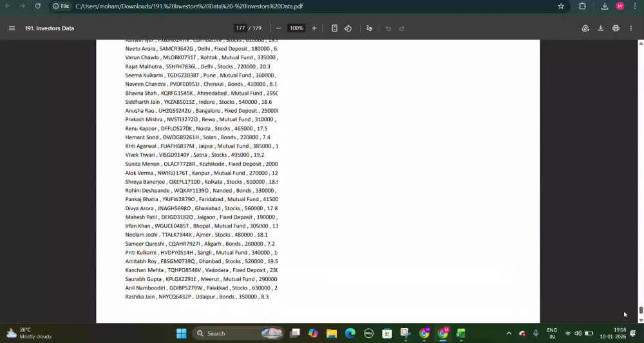644x343 pixels.
Task: Show hidden system tray icons chevron
Action: [509, 333]
